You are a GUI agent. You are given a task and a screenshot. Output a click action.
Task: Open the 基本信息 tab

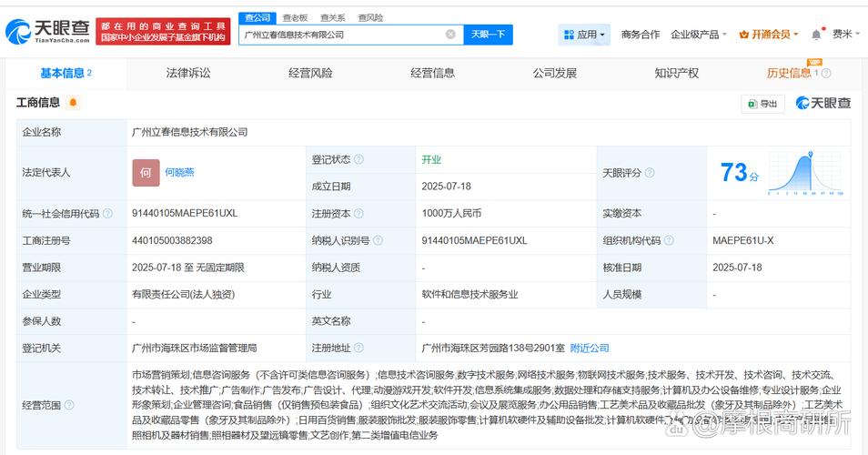click(66, 73)
